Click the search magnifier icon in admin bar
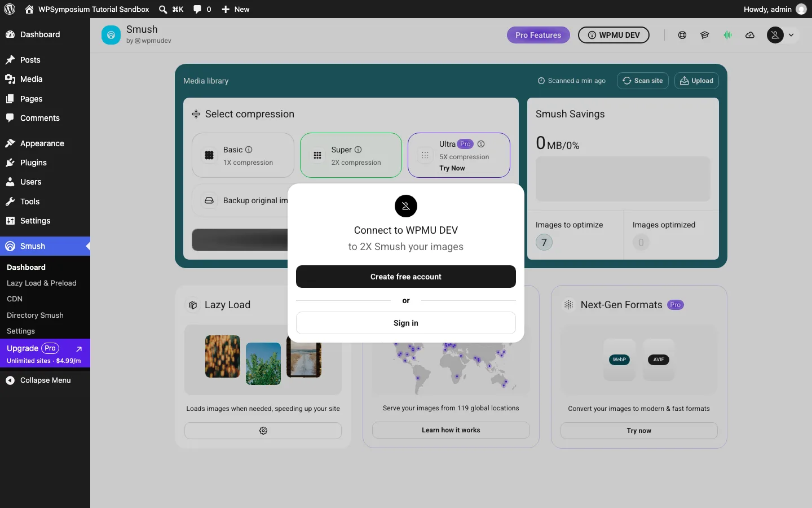Image resolution: width=812 pixels, height=508 pixels. click(x=163, y=9)
